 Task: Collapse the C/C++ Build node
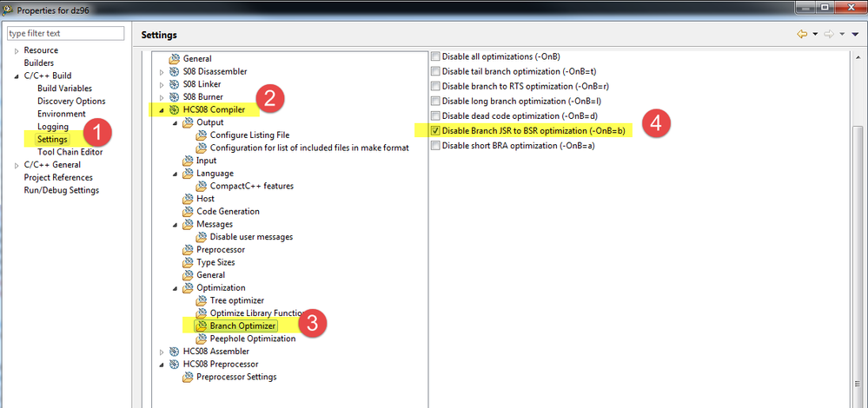(x=17, y=76)
